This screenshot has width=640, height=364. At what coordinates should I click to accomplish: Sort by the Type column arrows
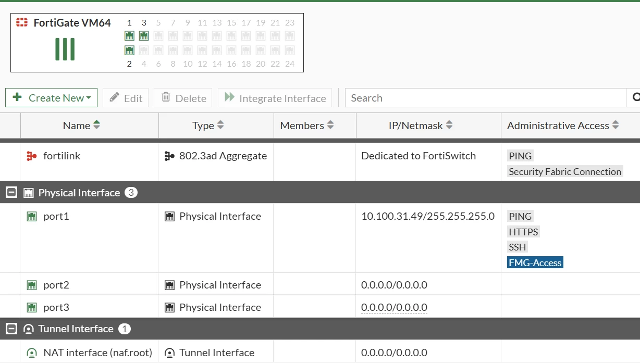220,125
